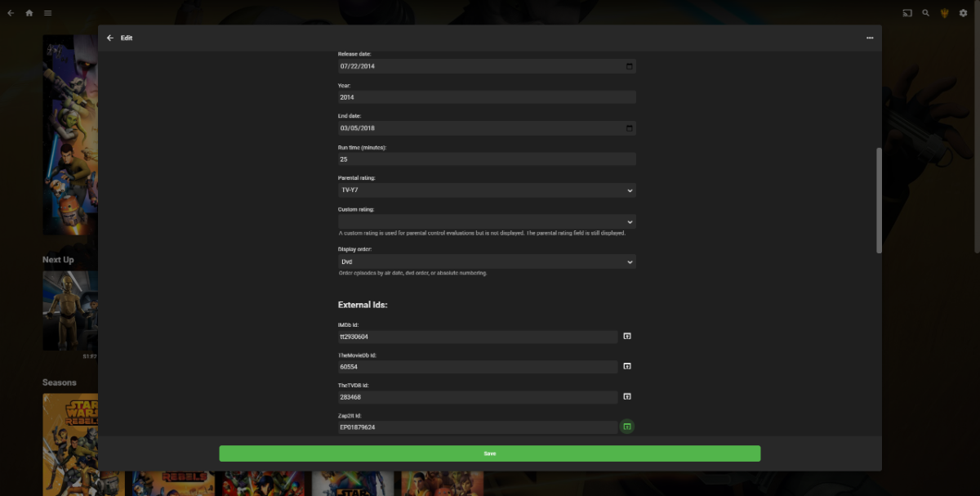Open the Zap2It Id external link icon

(x=627, y=427)
